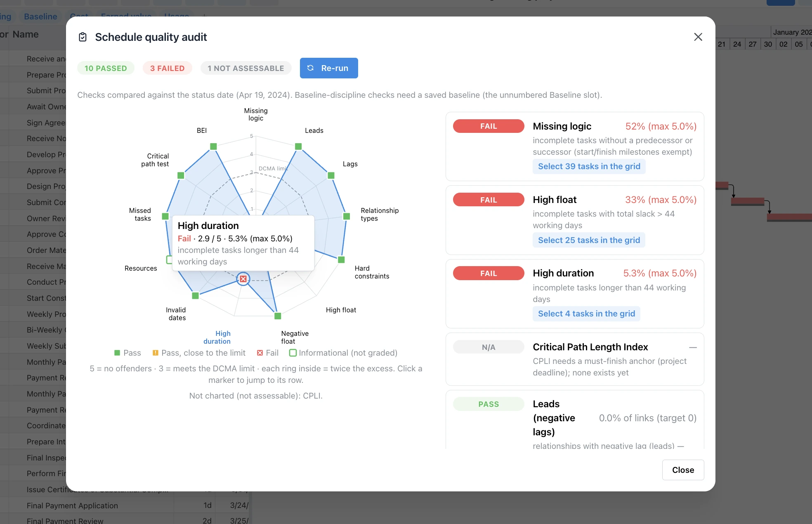Viewport: 812px width, 524px height.
Task: Click the Missing logic check title
Action: [x=562, y=126]
